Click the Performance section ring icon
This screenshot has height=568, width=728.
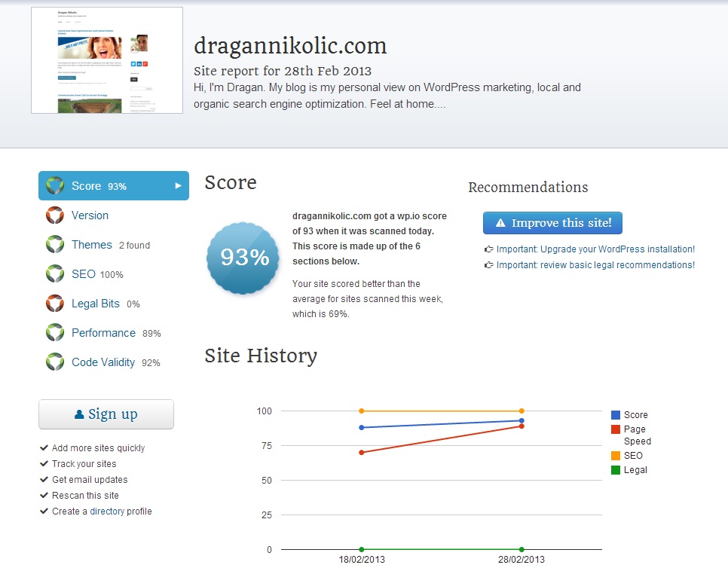(x=54, y=333)
